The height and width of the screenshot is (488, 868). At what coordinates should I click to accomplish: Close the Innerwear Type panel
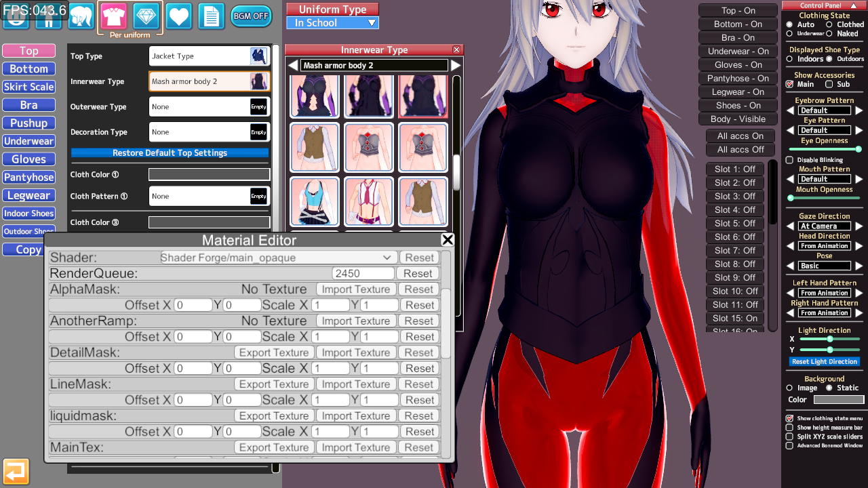[456, 50]
